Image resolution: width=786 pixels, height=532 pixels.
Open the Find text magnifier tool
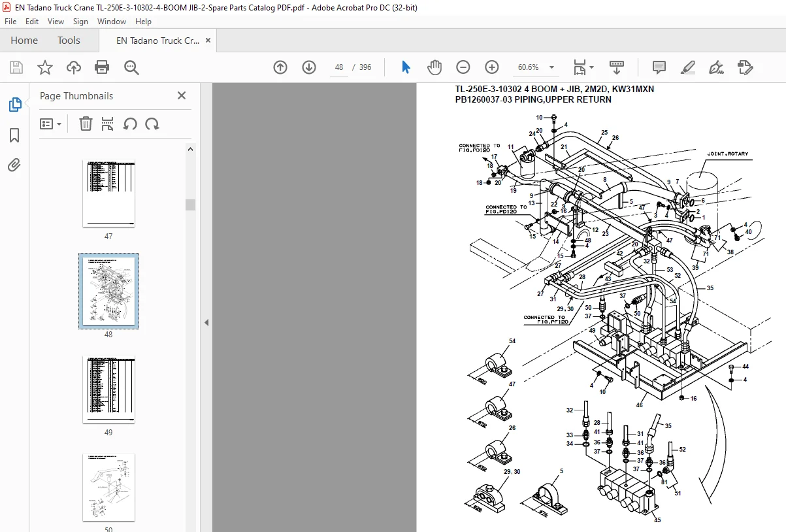tap(131, 67)
